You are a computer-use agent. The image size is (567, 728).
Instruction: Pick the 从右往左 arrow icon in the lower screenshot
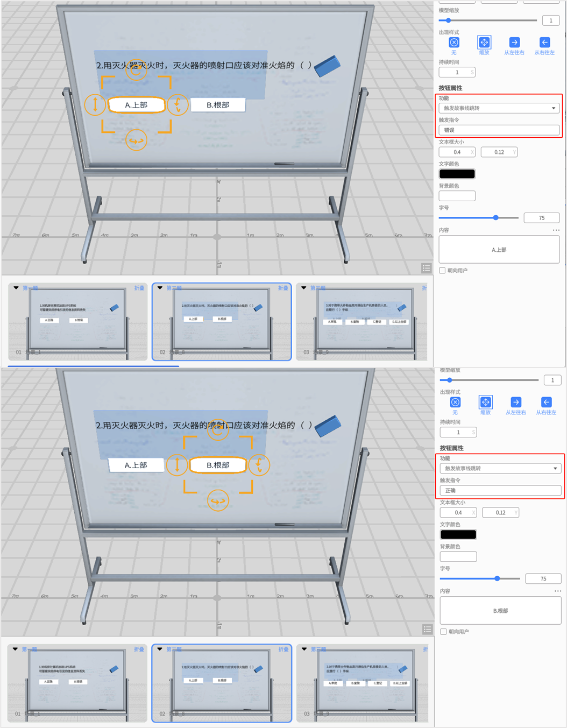pyautogui.click(x=546, y=402)
